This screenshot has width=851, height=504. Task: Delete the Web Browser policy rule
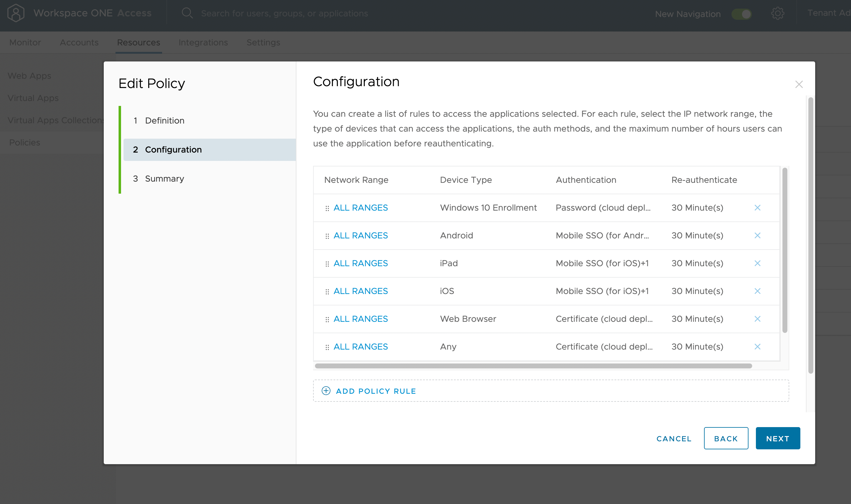point(757,319)
